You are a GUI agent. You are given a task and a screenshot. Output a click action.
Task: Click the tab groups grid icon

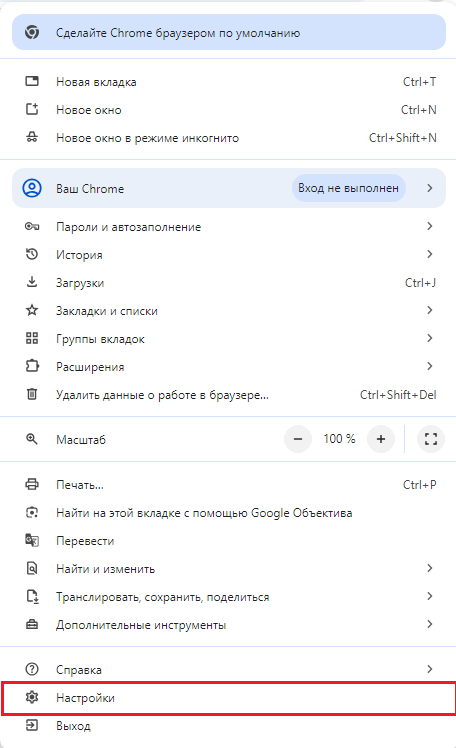pos(32,338)
